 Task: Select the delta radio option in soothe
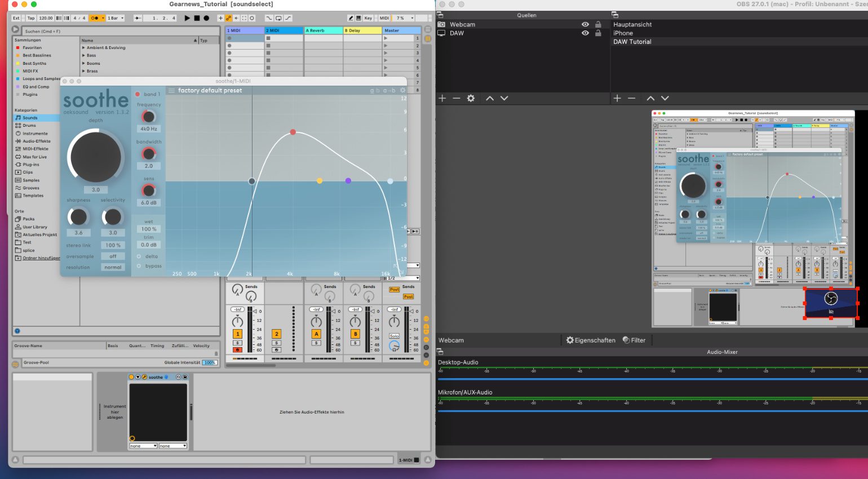pyautogui.click(x=139, y=256)
